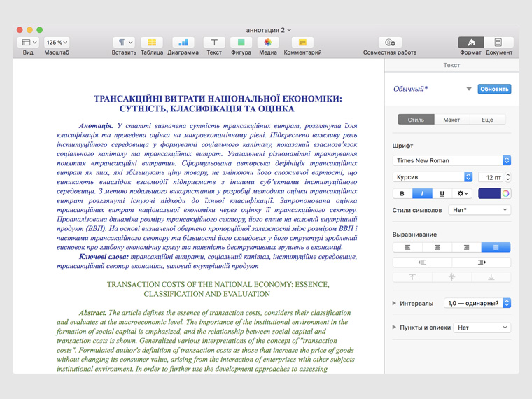Click the Таблица (Table) toolbar icon

coord(152,43)
